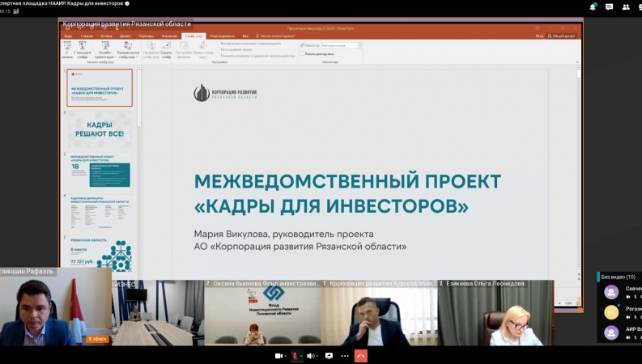The width and height of the screenshot is (642, 364).
Task: Open the chat messages icon
Action: click(610, 6)
